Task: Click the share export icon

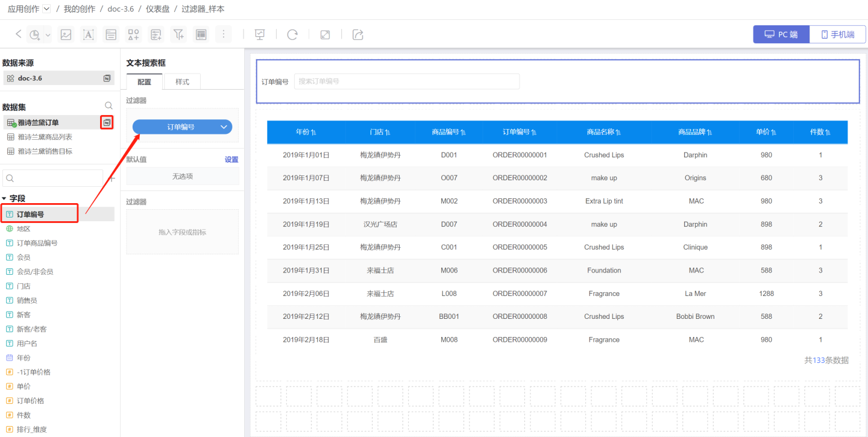Action: click(357, 34)
